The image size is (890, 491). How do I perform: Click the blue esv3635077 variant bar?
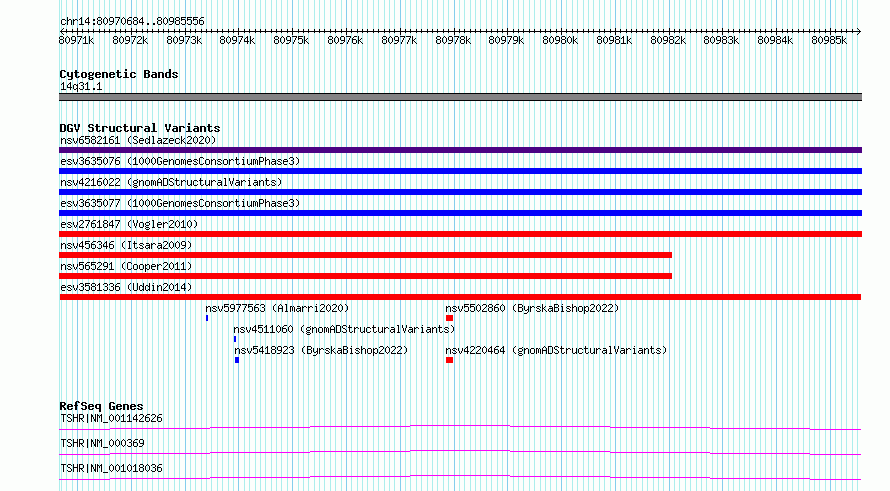pos(460,213)
